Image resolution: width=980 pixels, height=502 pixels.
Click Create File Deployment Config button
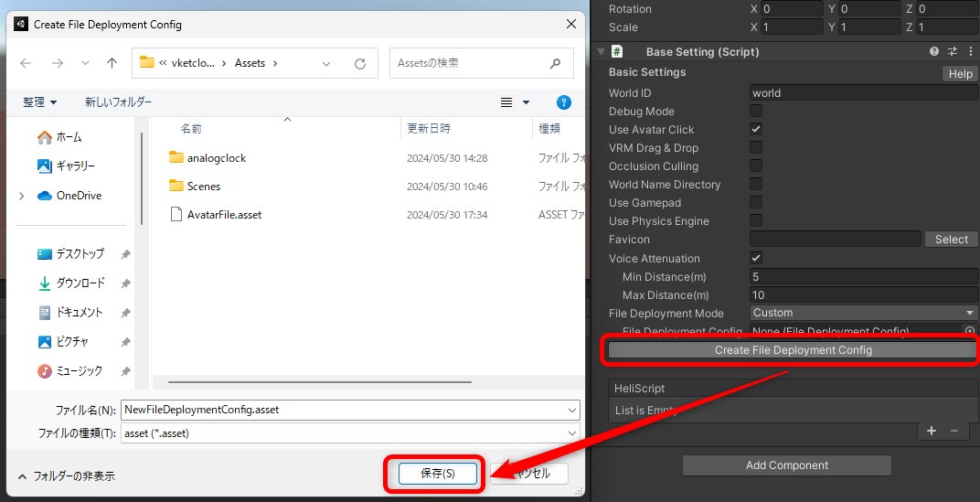[793, 350]
